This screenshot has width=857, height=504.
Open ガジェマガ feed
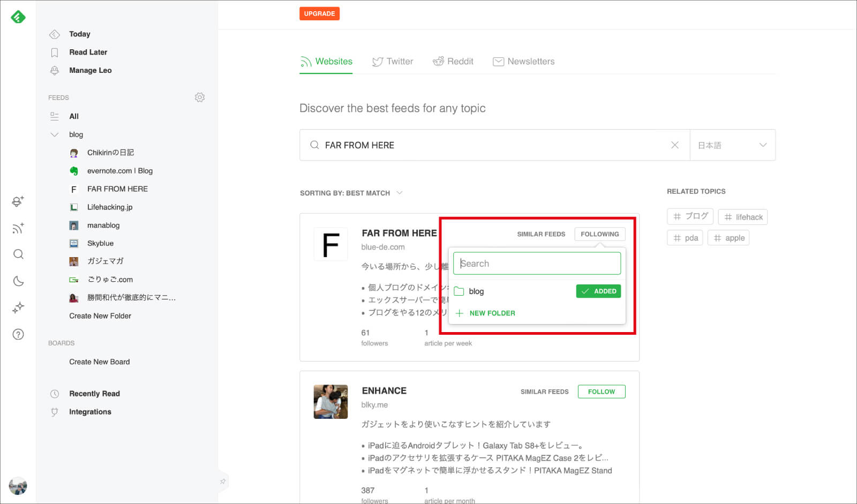click(105, 261)
